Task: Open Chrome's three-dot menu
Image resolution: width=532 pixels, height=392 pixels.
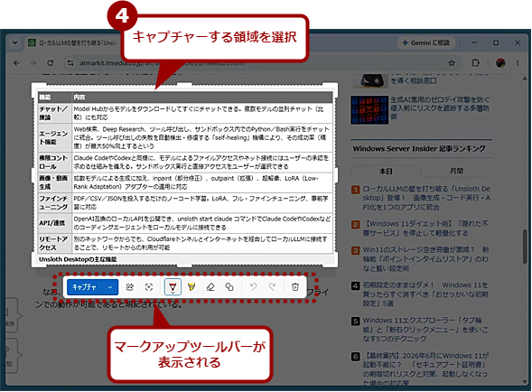Action: (518, 63)
